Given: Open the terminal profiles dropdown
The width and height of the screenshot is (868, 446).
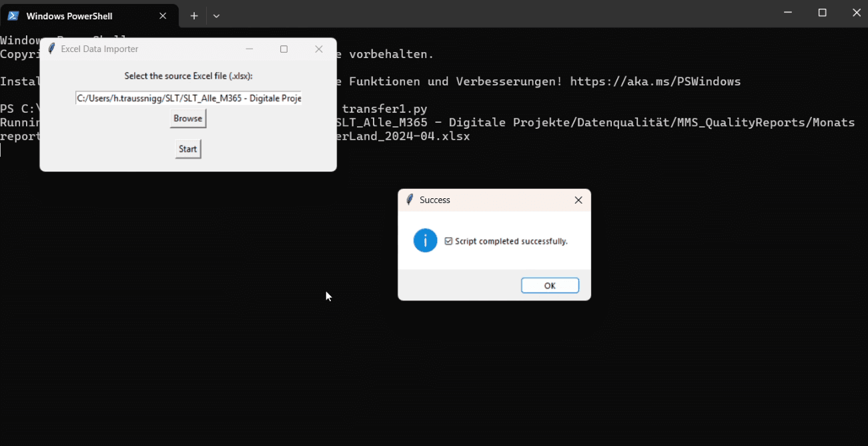Looking at the screenshot, I should [216, 16].
